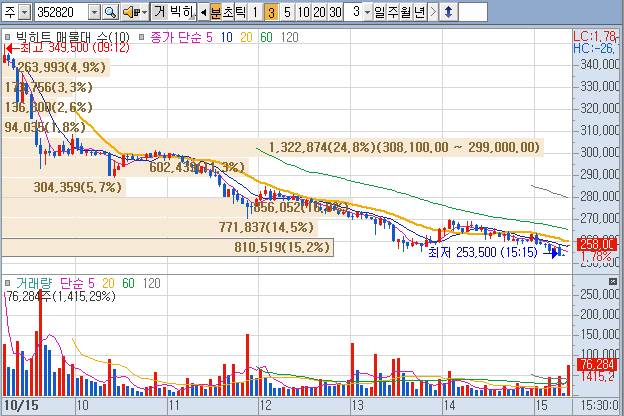Choose the 3-minute interval button

click(271, 13)
